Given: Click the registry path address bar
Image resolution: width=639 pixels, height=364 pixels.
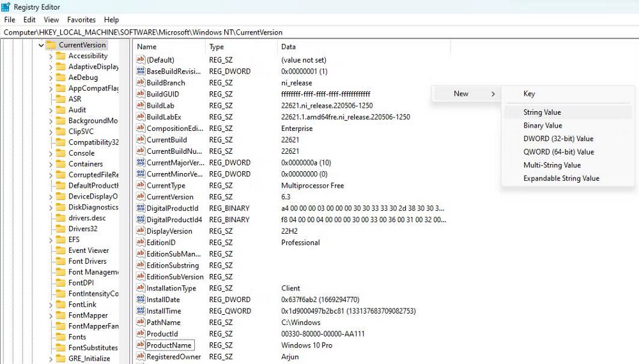Looking at the screenshot, I should point(319,32).
